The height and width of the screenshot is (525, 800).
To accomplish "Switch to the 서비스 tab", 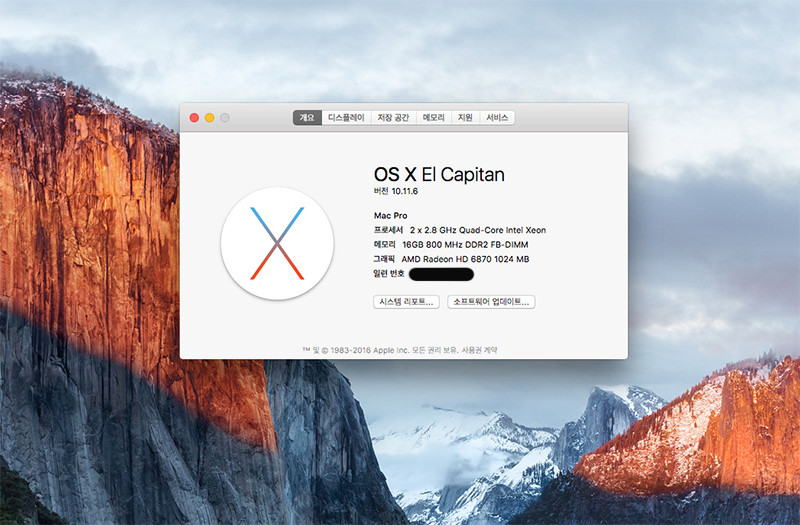I will pos(497,118).
